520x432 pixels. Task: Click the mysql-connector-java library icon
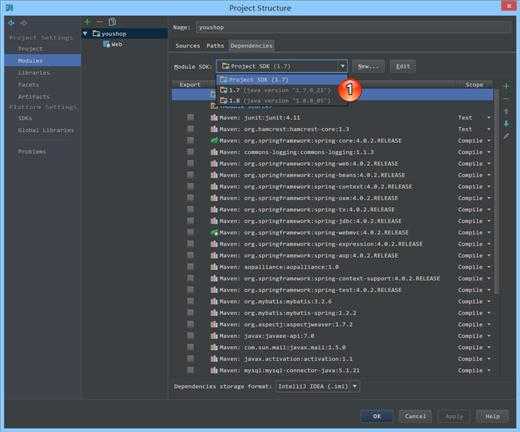click(214, 370)
